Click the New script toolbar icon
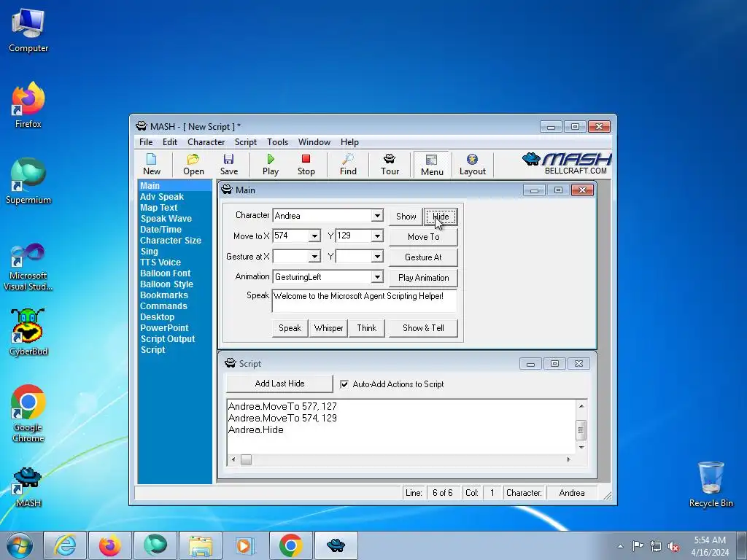Screen dimensions: 747x560 click(152, 164)
